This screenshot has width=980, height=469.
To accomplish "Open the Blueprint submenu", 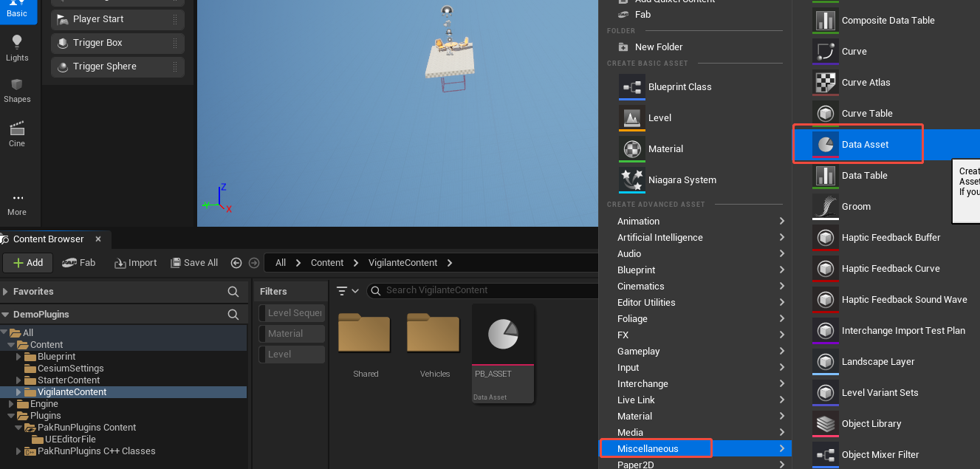I will (x=695, y=270).
